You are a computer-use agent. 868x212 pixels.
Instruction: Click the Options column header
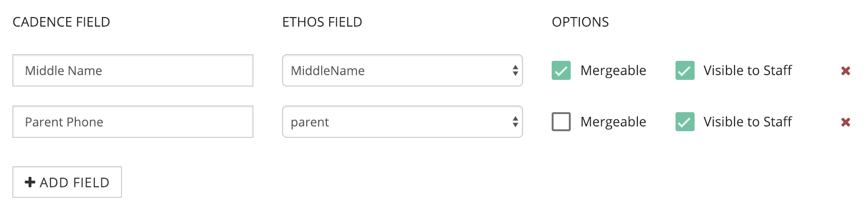580,22
